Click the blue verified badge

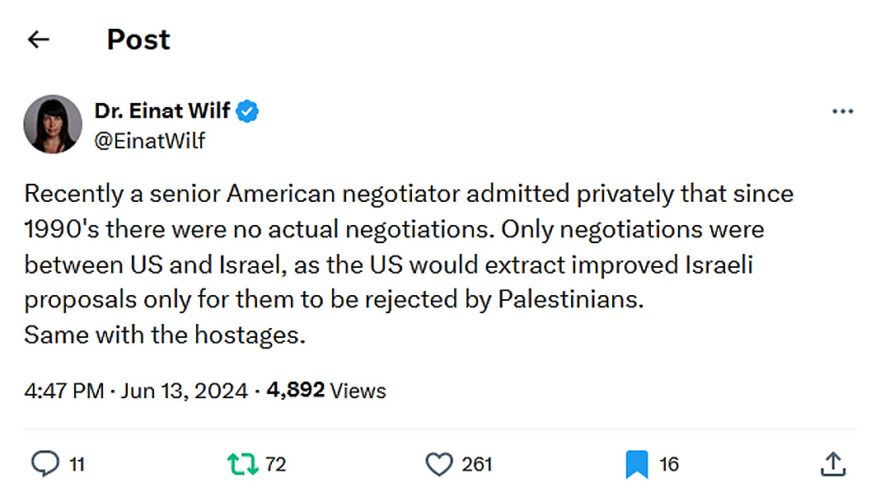tap(248, 111)
